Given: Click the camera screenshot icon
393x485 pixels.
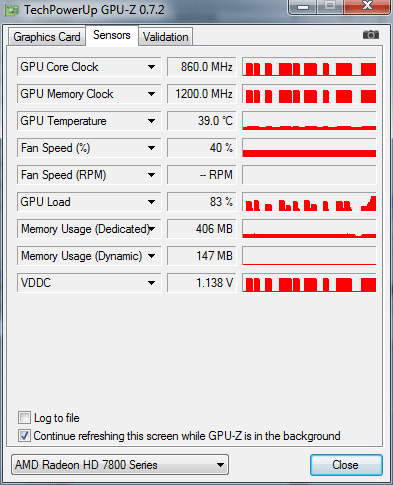Looking at the screenshot, I should tap(371, 35).
